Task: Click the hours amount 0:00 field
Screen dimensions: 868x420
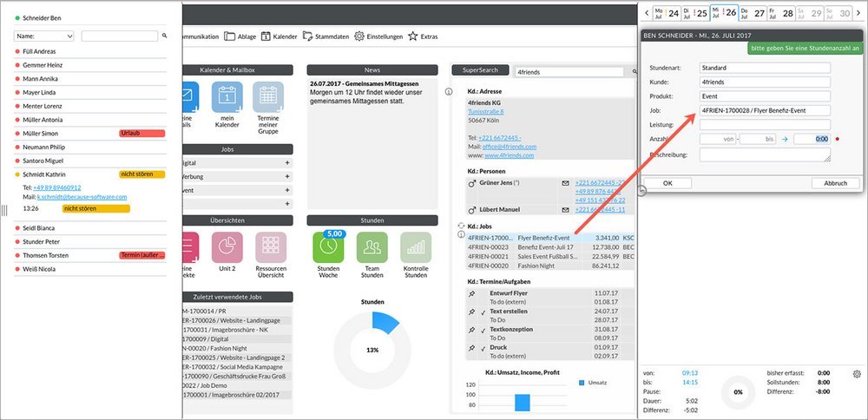Action: (812, 139)
